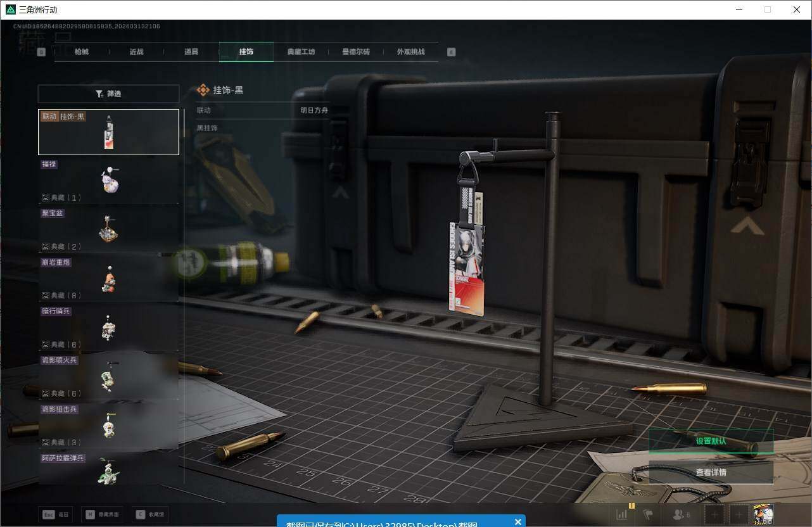Click the H 隐藏界面 hide-interface button

coord(103,515)
